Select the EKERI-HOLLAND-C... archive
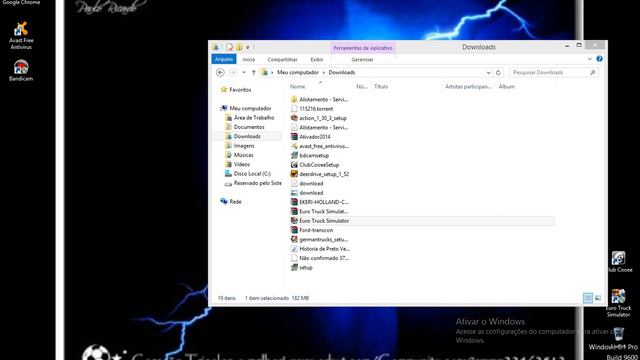The width and height of the screenshot is (640, 360). [320, 202]
